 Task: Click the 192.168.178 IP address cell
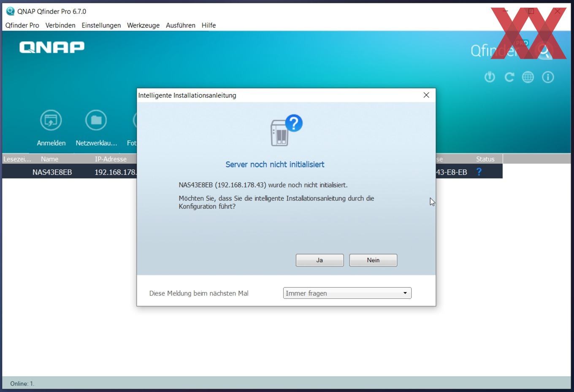pos(116,172)
